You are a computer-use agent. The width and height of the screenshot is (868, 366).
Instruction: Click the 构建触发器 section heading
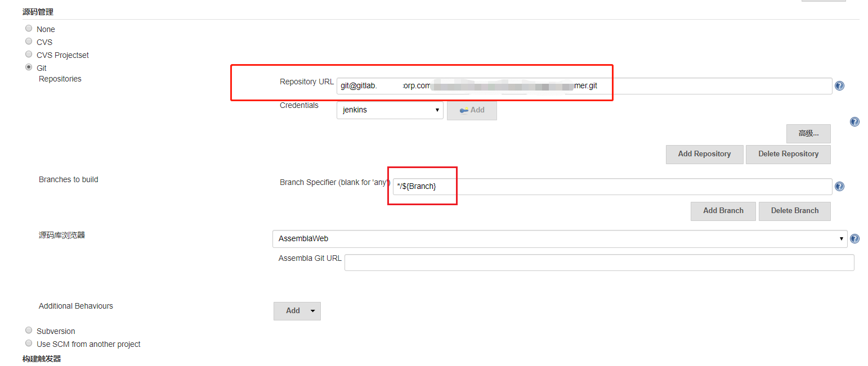(42, 359)
